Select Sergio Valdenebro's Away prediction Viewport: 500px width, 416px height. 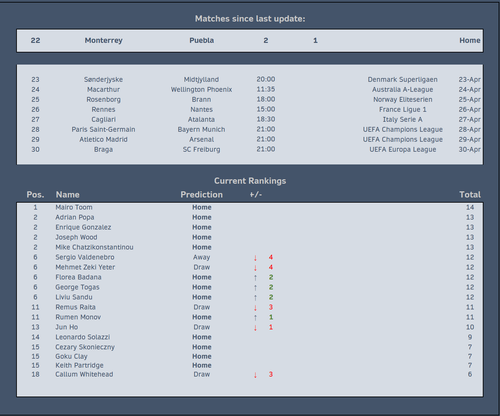pyautogui.click(x=202, y=257)
